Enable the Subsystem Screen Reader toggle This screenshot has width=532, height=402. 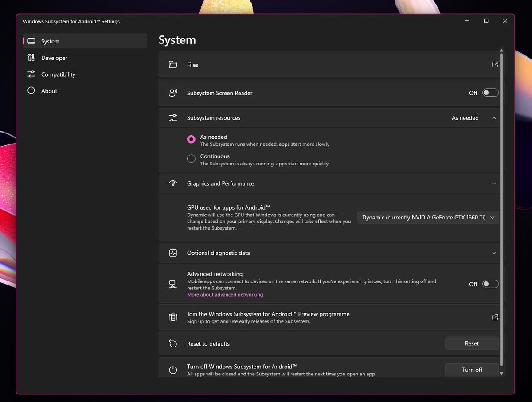490,92
